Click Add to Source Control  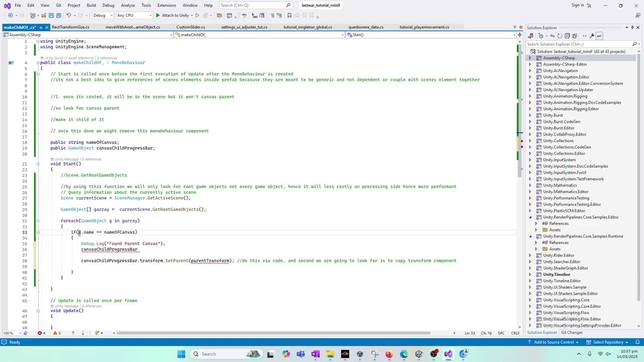(x=553, y=342)
